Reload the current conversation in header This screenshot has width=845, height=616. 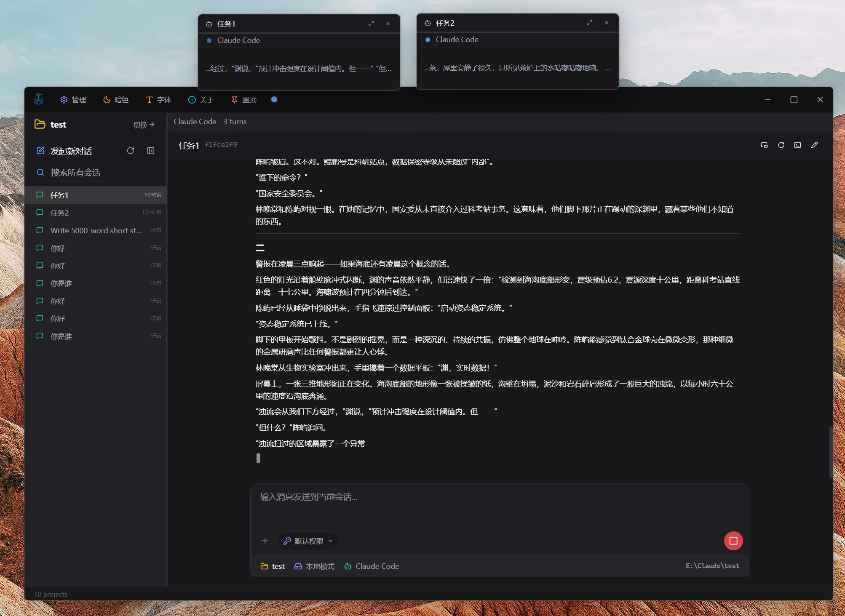point(781,145)
